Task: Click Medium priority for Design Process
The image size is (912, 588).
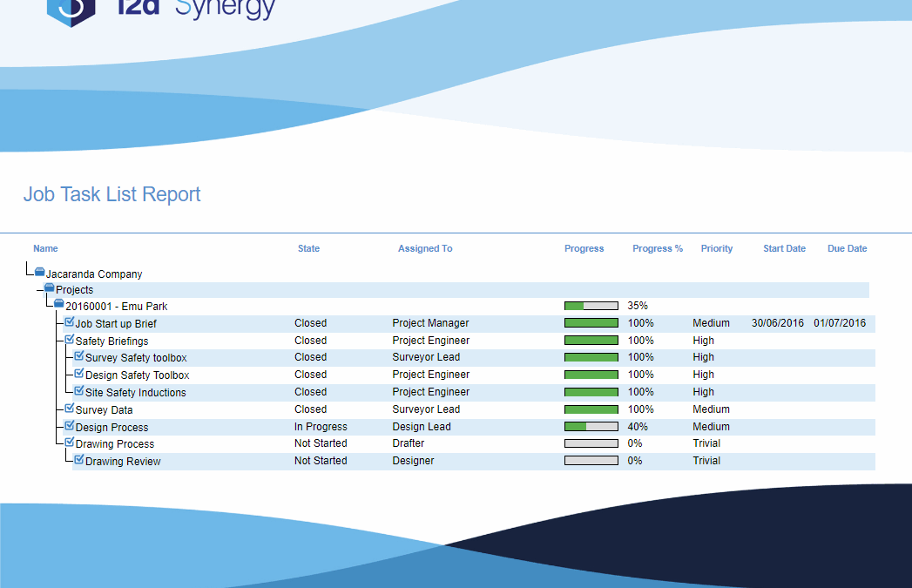Action: click(x=712, y=427)
